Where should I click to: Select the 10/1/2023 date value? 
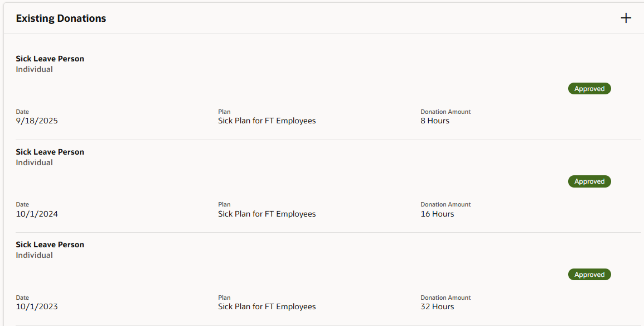point(37,306)
